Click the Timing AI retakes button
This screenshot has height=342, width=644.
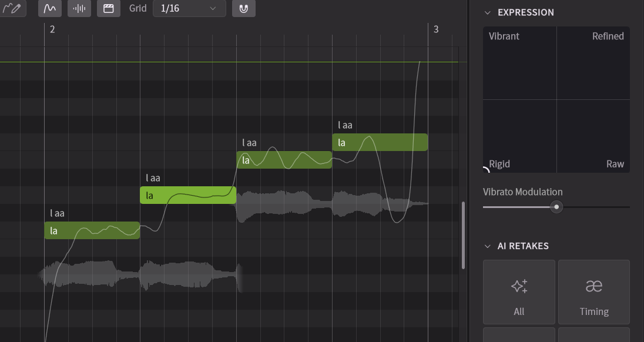pos(594,292)
